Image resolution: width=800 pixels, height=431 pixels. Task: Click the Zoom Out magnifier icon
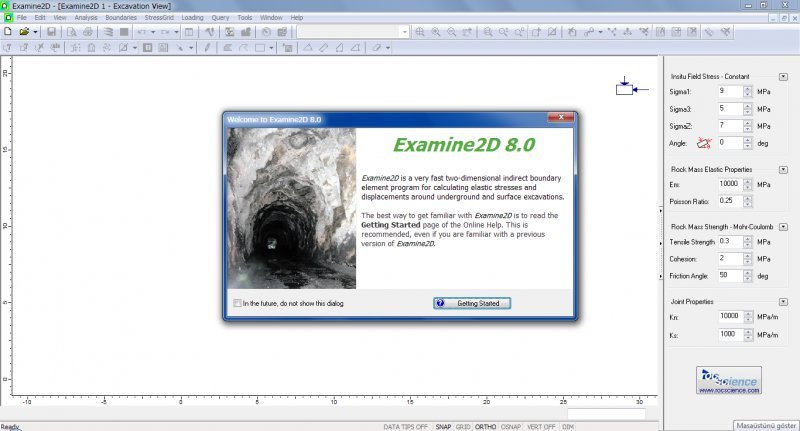[451, 32]
